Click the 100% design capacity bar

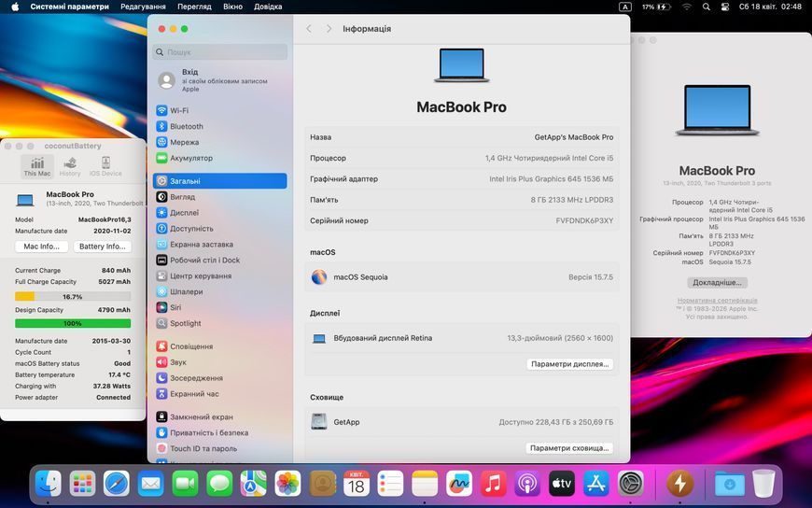[73, 323]
